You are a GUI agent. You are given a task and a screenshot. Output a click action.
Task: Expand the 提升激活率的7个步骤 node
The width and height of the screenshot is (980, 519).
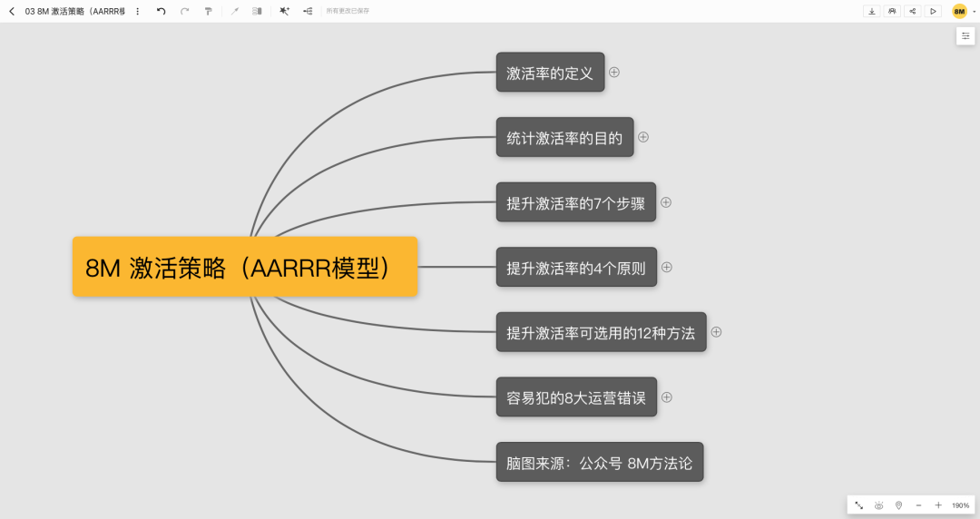click(666, 202)
